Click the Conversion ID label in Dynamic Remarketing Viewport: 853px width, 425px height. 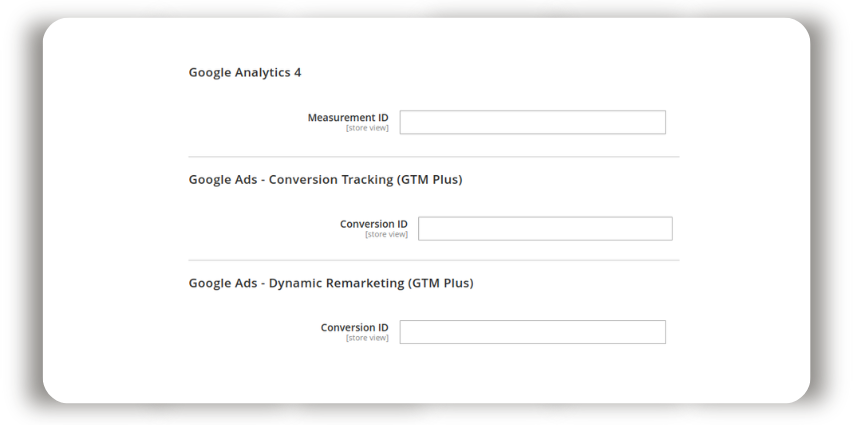pyautogui.click(x=355, y=328)
